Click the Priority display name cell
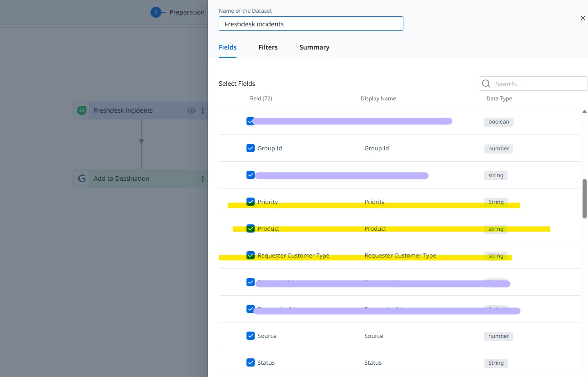Image resolution: width=588 pixels, height=377 pixels. point(375,202)
